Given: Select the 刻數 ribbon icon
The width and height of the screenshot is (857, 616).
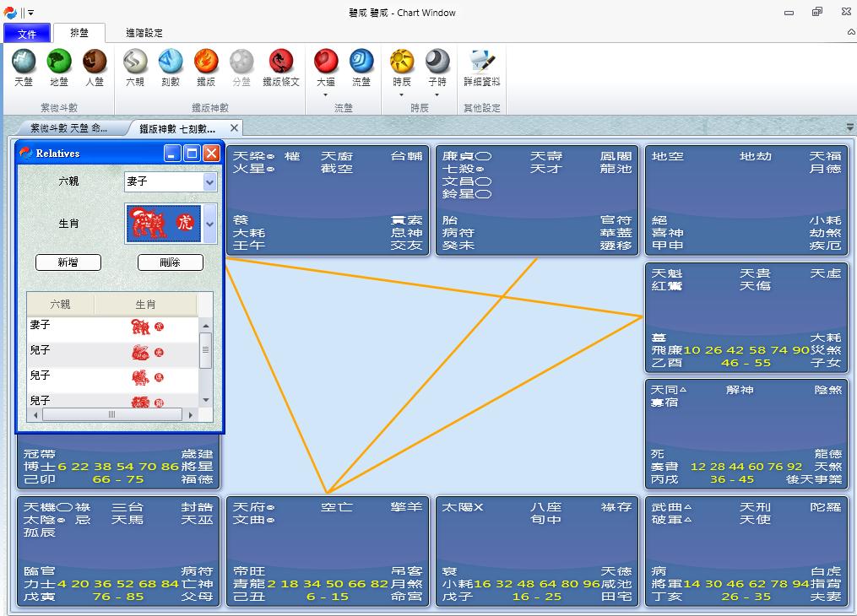Looking at the screenshot, I should (x=171, y=62).
